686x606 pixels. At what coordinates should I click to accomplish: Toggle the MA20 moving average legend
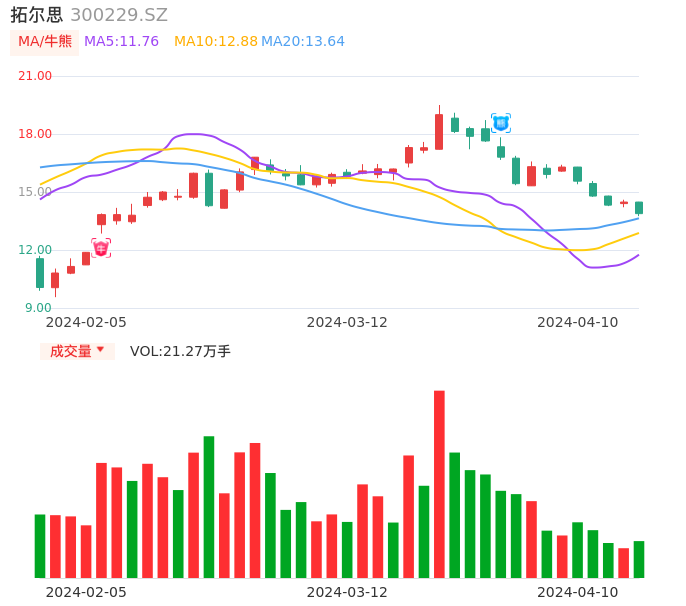click(x=303, y=42)
